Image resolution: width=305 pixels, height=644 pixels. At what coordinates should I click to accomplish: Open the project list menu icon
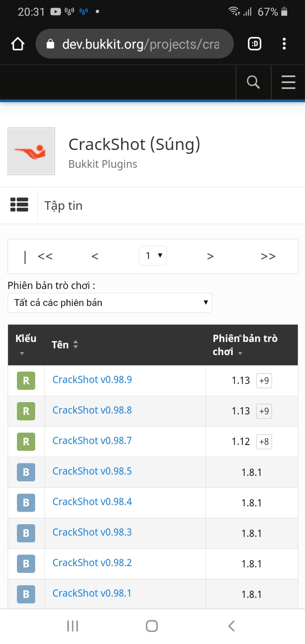(x=19, y=205)
